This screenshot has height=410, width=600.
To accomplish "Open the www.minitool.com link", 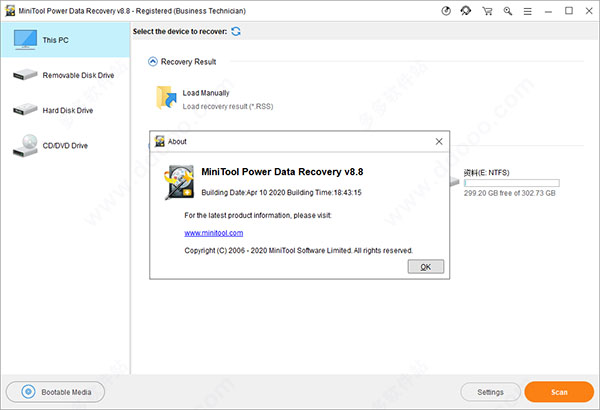I will pos(214,233).
